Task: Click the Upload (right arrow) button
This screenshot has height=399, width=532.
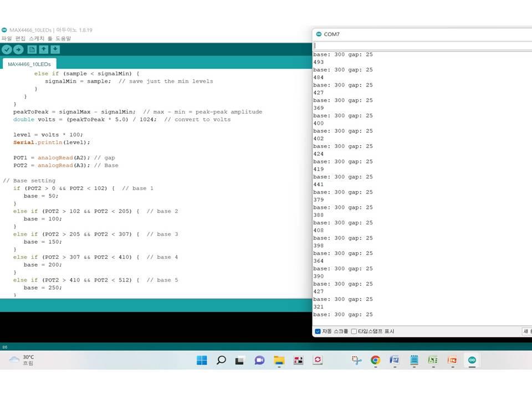Action: [18, 49]
